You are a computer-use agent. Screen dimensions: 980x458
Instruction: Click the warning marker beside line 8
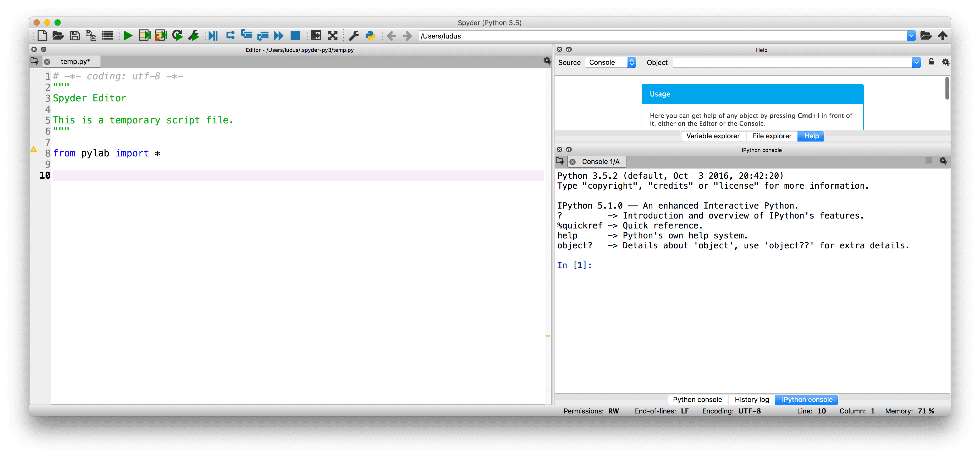pos(34,149)
